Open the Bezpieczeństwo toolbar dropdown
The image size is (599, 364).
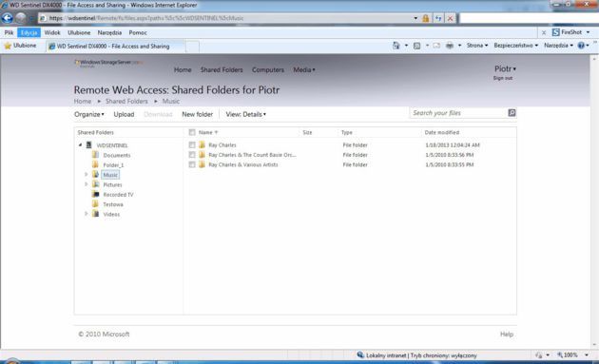click(x=515, y=46)
